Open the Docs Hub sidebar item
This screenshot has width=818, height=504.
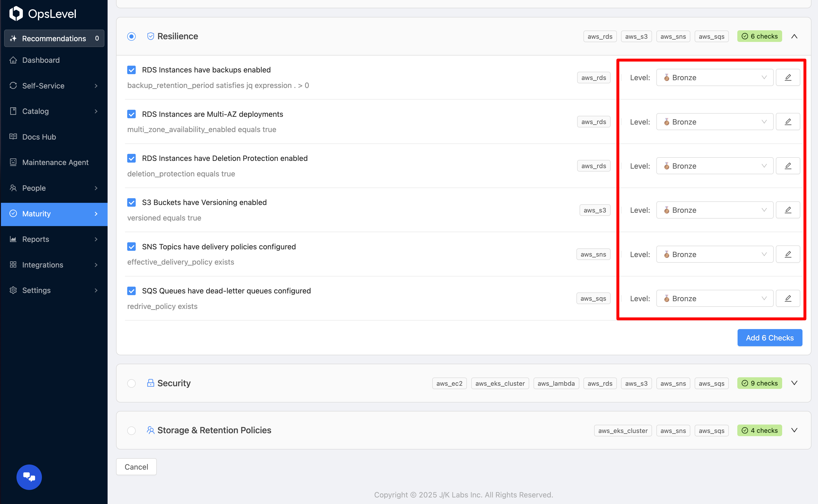tap(39, 137)
